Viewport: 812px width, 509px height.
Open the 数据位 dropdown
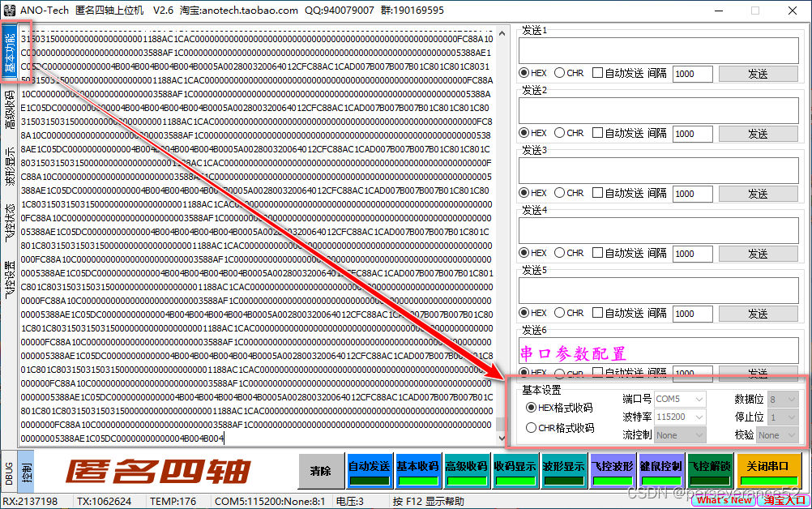click(783, 400)
